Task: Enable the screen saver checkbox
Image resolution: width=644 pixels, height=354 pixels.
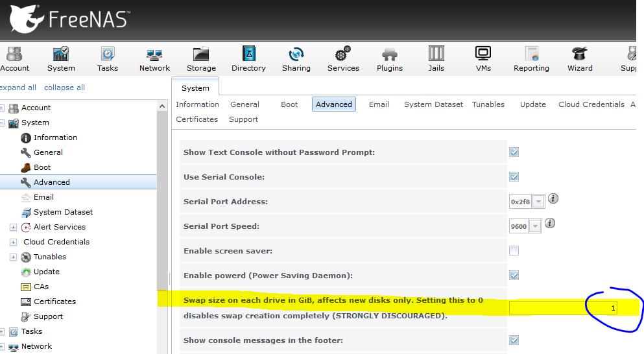Action: (514, 250)
